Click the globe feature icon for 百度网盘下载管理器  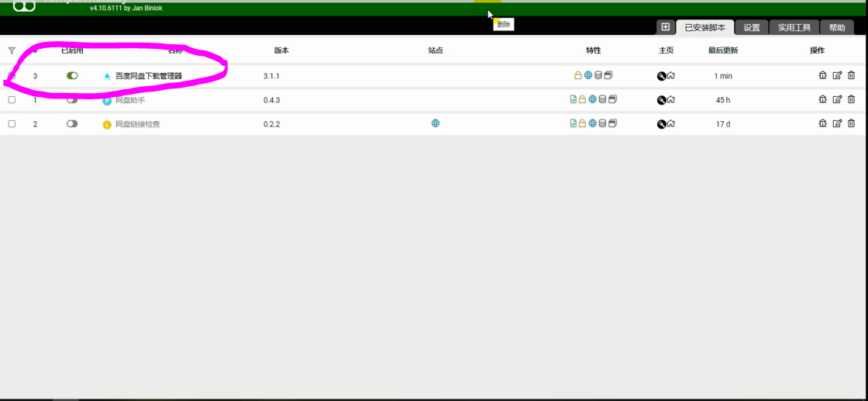click(588, 74)
